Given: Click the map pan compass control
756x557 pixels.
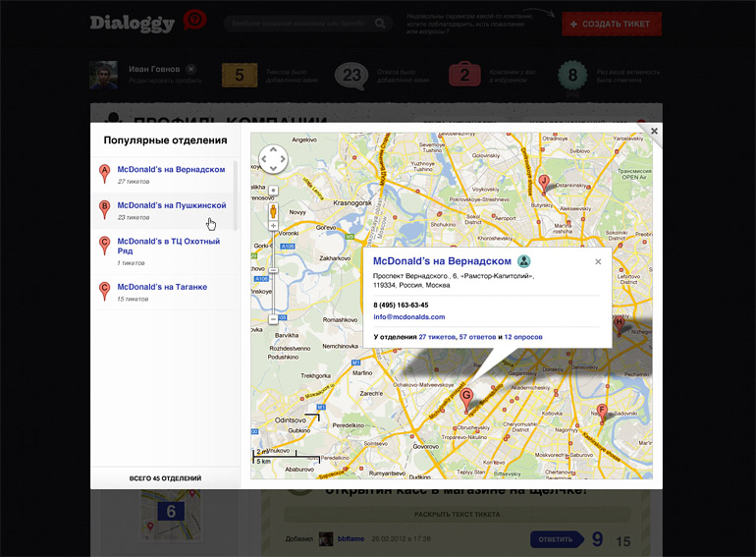Looking at the screenshot, I should pyautogui.click(x=273, y=159).
